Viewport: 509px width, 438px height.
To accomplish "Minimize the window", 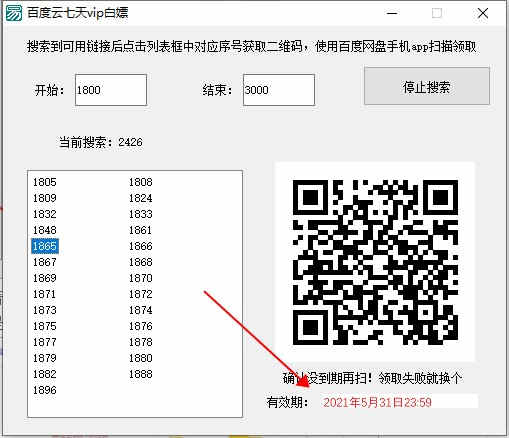I will pyautogui.click(x=392, y=13).
